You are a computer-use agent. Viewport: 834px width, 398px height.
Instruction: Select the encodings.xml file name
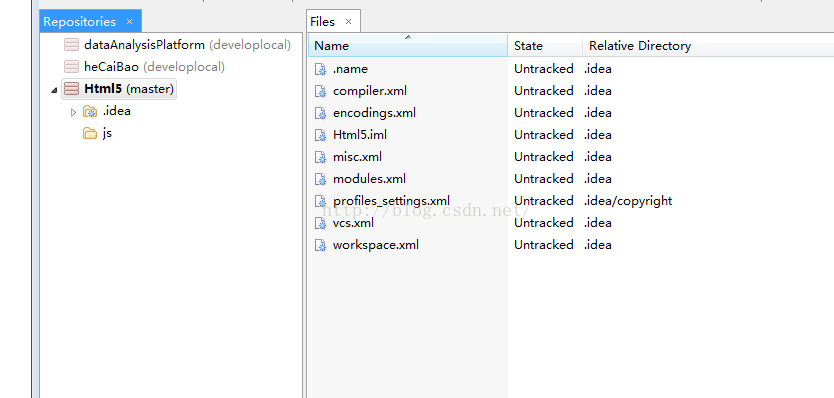pos(374,113)
